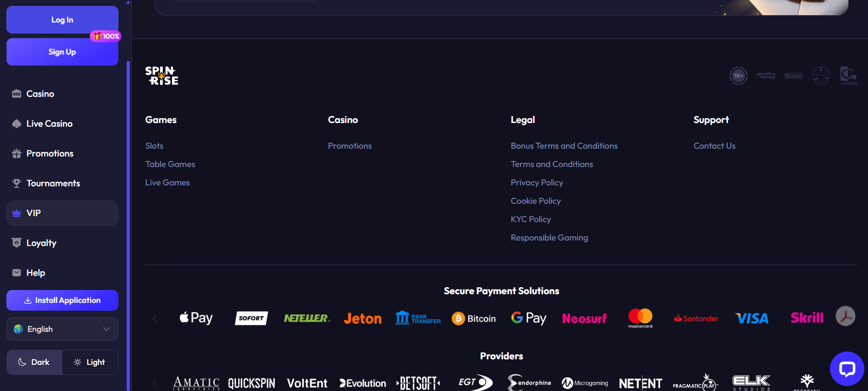Click the Skrill payment logo
Image resolution: width=868 pixels, height=391 pixels.
[807, 318]
